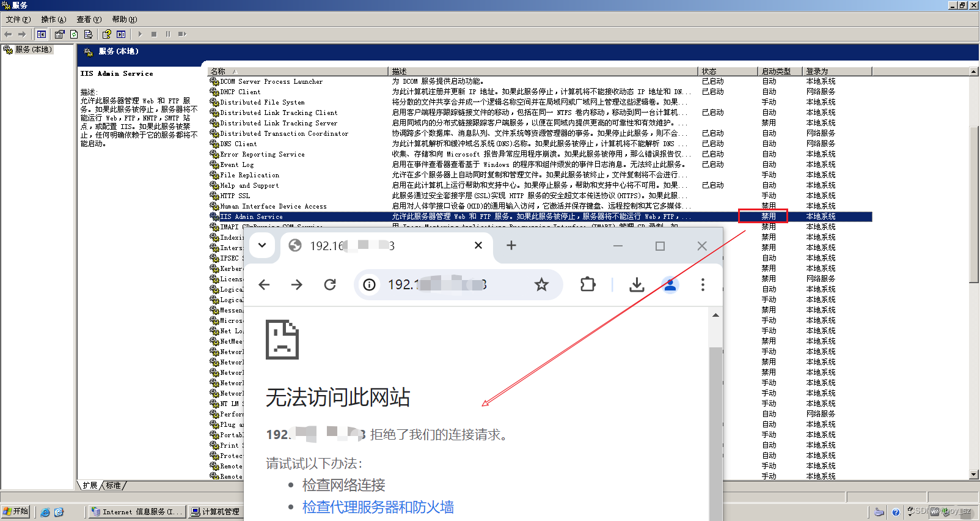Click the Restart Service icon

[x=182, y=34]
